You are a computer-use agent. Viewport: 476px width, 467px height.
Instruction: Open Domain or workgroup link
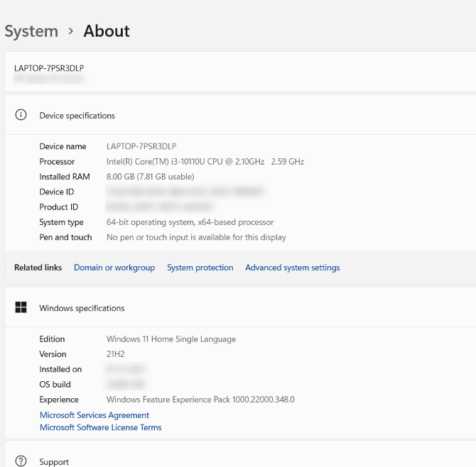pyautogui.click(x=114, y=268)
